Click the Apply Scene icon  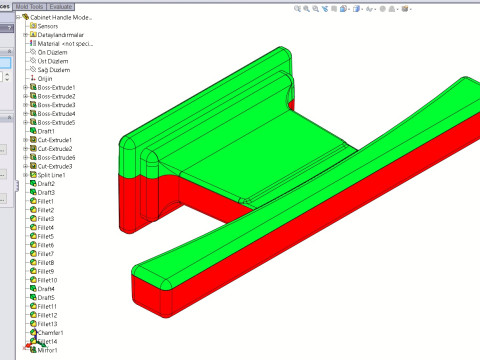[x=392, y=9]
